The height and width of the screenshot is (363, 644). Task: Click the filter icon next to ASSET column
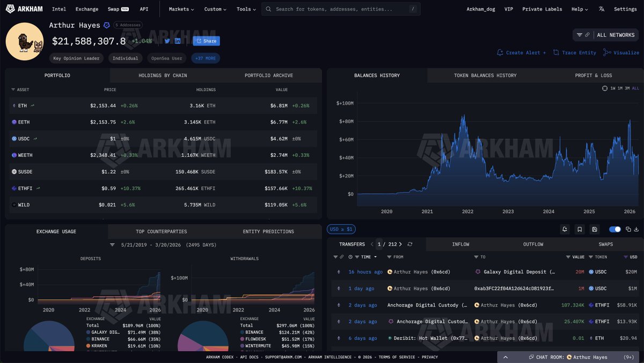(x=13, y=90)
